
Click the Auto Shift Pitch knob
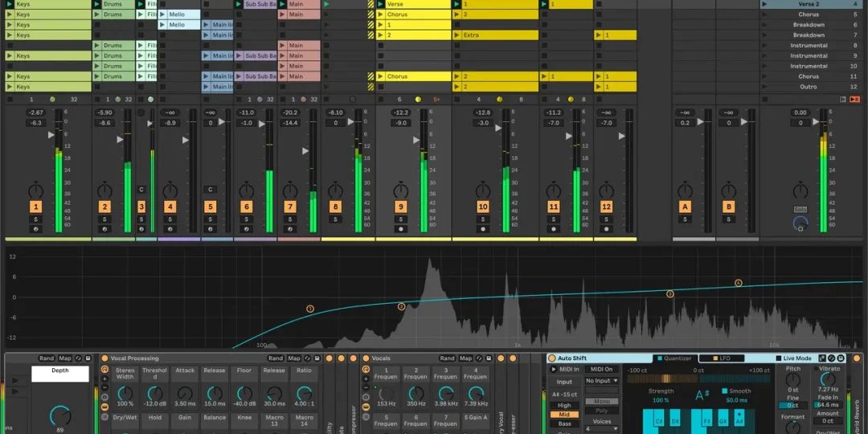point(793,379)
